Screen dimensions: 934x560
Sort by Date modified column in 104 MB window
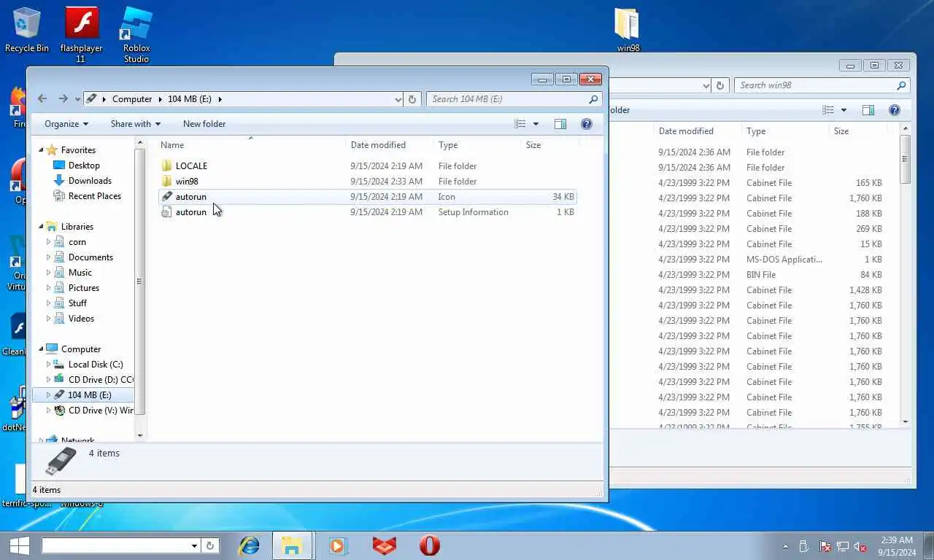point(390,145)
